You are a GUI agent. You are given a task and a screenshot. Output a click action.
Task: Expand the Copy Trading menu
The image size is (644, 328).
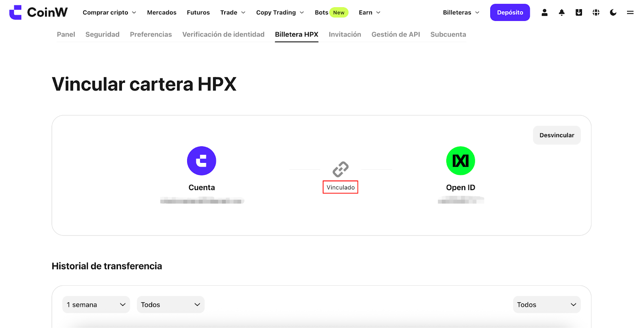[280, 12]
